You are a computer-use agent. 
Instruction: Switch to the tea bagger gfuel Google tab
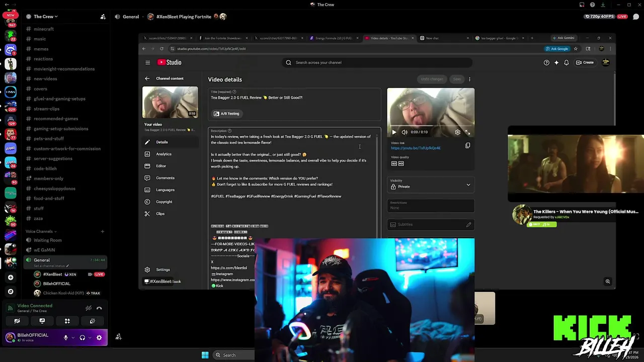(500, 38)
